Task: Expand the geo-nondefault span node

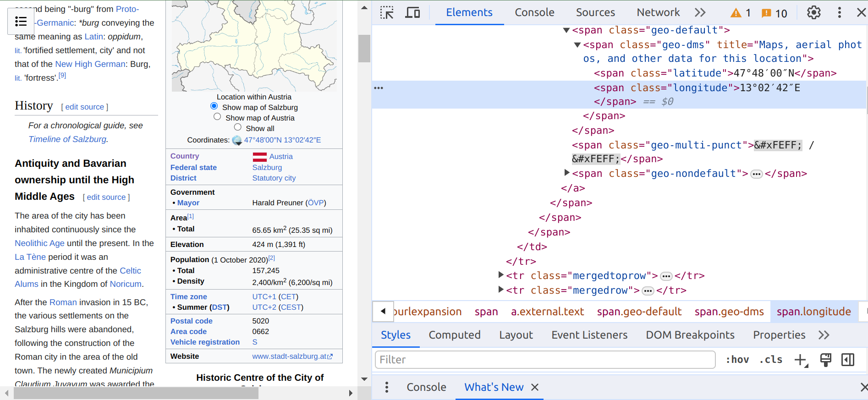Action: pyautogui.click(x=567, y=173)
